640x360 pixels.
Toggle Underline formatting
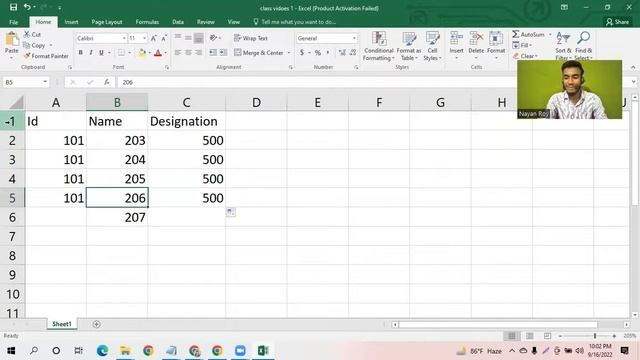(101, 53)
